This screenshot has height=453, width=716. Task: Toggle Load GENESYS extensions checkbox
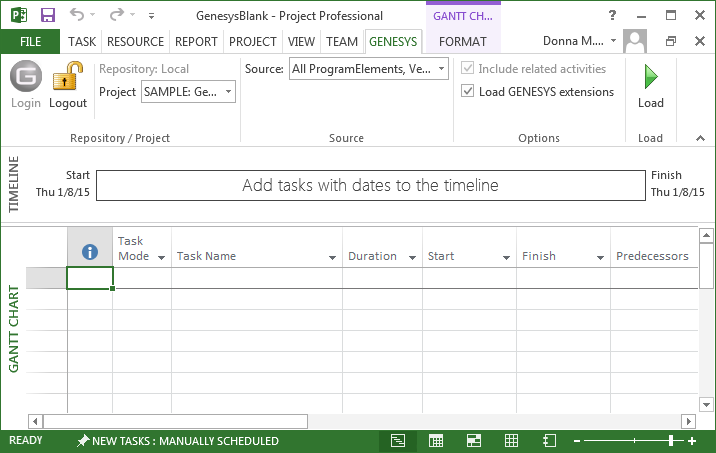[x=467, y=91]
